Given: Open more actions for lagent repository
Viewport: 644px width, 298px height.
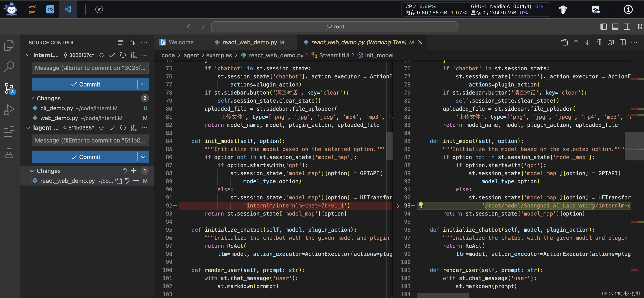Looking at the screenshot, I should coord(144,128).
